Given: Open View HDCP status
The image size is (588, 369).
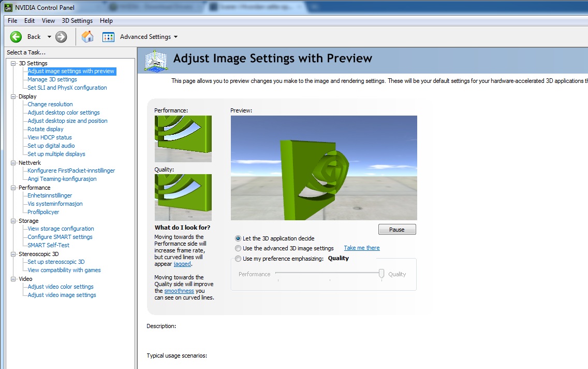Looking at the screenshot, I should (x=50, y=137).
